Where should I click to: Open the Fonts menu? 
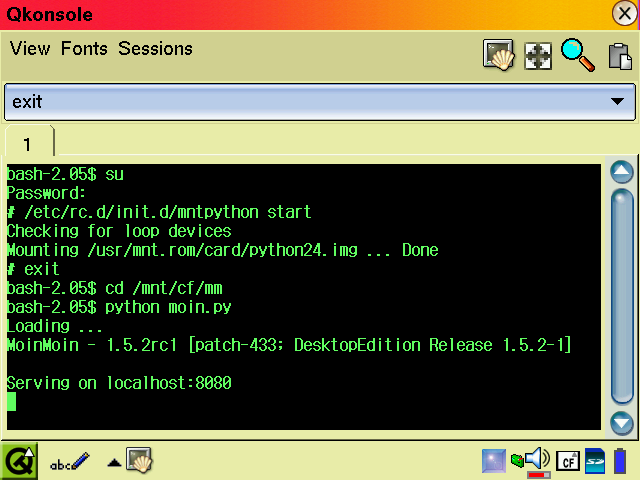84,49
